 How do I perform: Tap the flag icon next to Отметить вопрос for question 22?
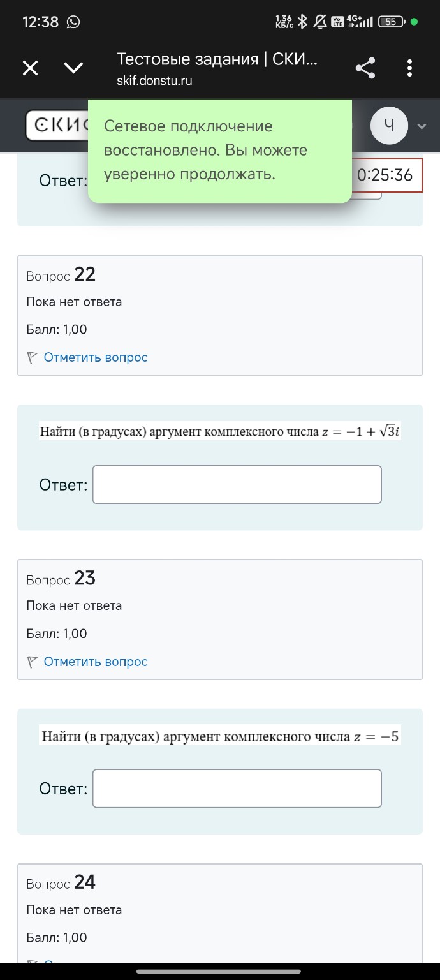30,357
